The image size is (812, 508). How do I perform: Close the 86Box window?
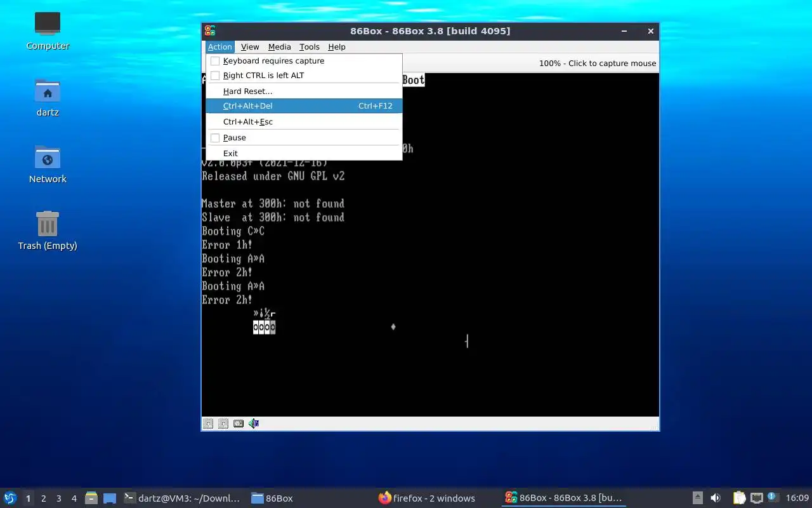tap(650, 31)
